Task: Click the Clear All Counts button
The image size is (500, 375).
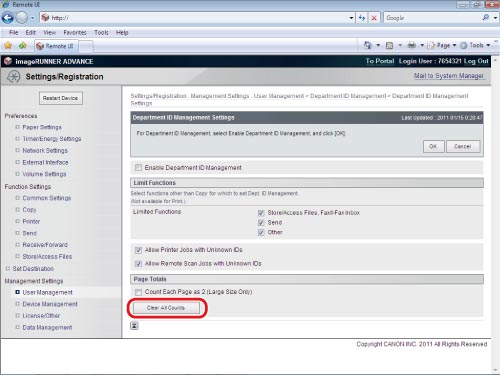Action: [166, 308]
